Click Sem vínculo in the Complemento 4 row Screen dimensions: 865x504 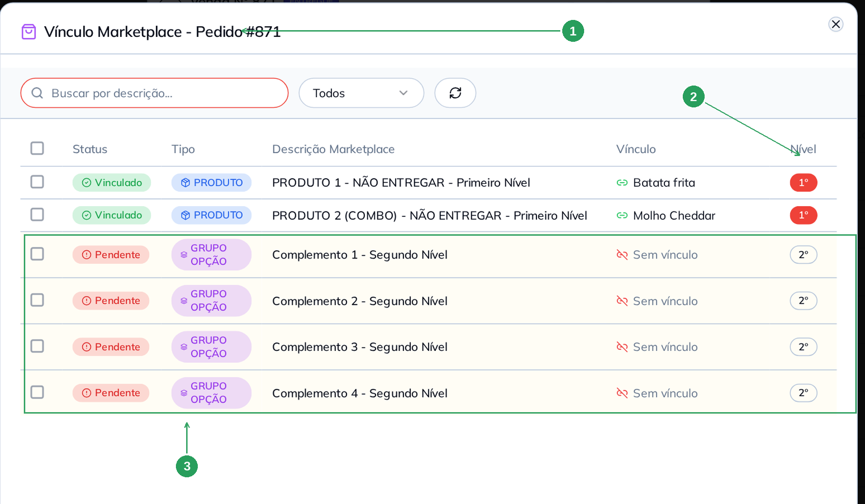[665, 393]
